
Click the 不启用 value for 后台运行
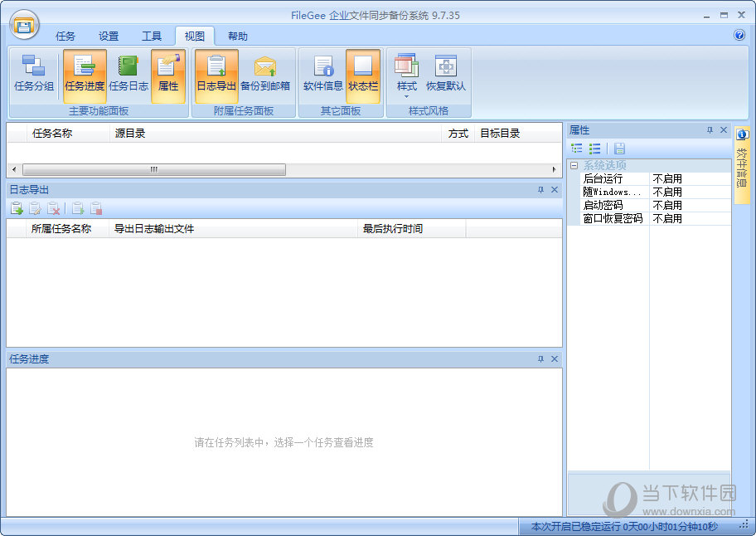[x=667, y=179]
